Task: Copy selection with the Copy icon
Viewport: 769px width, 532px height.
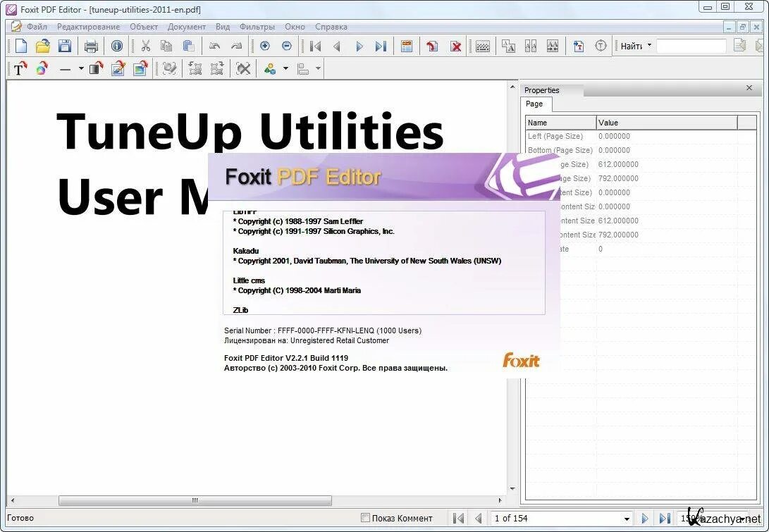Action: click(167, 46)
